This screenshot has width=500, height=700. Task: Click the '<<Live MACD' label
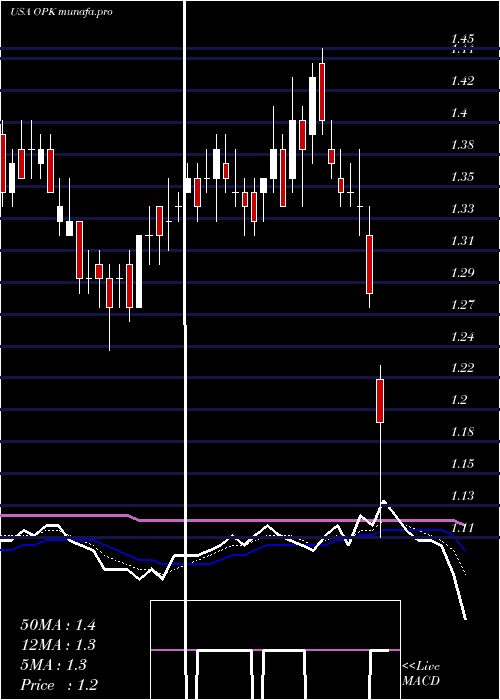pyautogui.click(x=421, y=674)
